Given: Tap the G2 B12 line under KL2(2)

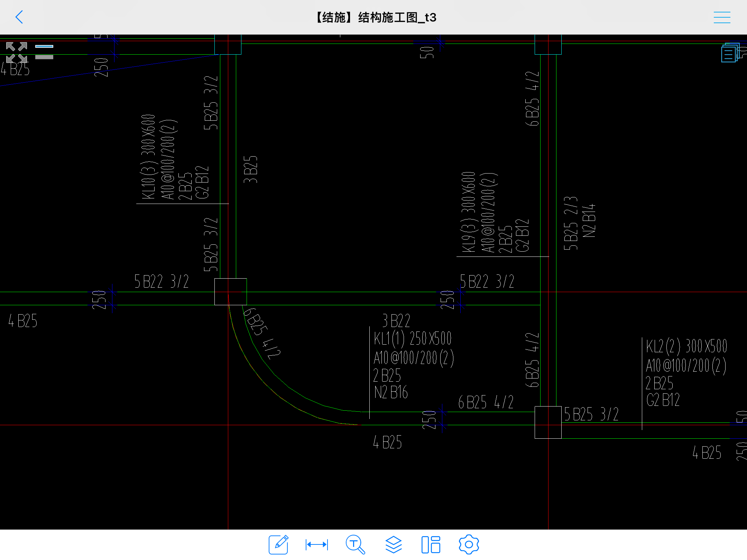Looking at the screenshot, I should coord(663,400).
